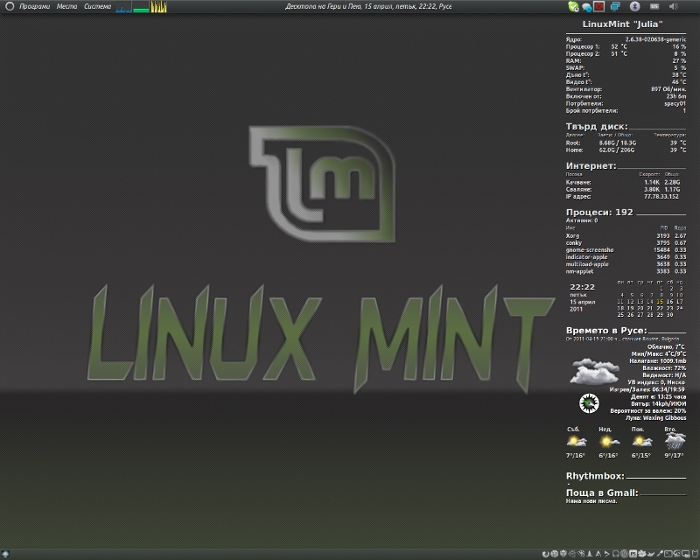Click the green memory load graph applet

(x=141, y=7)
